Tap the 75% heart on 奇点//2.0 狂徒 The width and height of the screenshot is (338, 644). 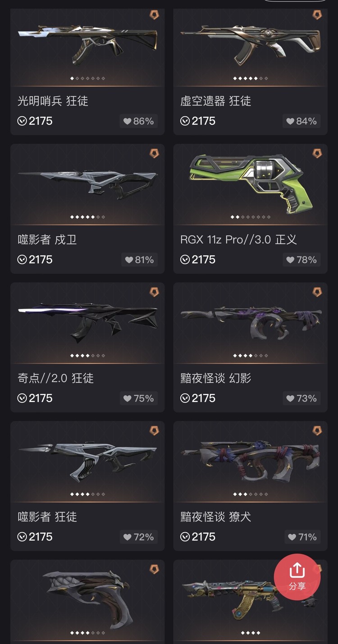(x=139, y=398)
